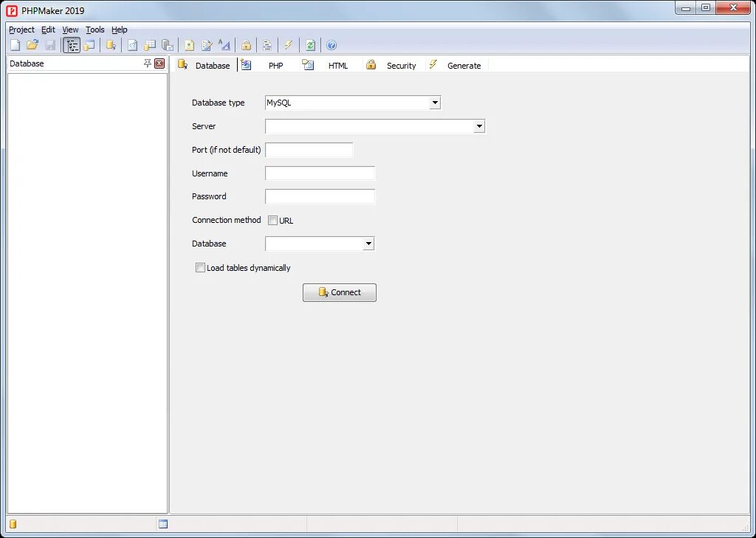
Task: Select the Database tab
Action: click(205, 65)
